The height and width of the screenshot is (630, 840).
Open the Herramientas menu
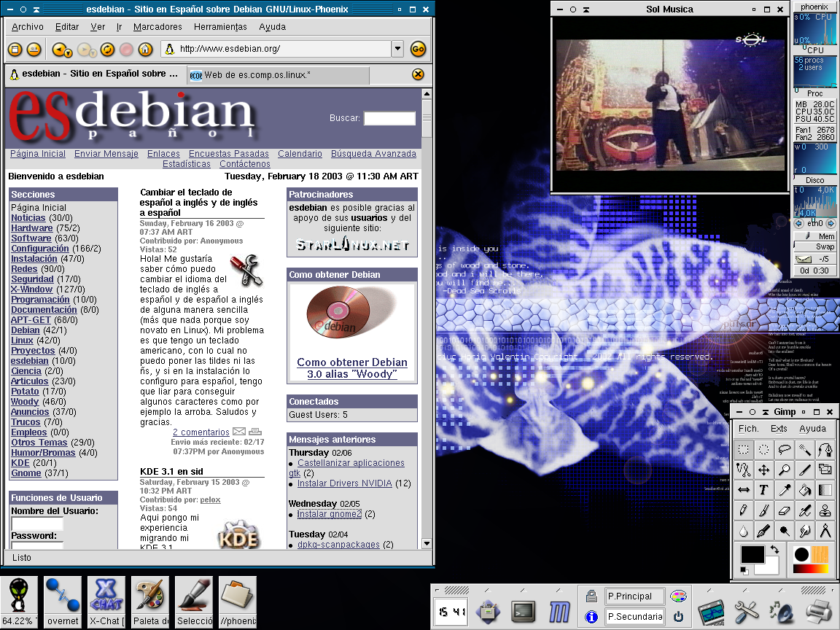pos(220,27)
